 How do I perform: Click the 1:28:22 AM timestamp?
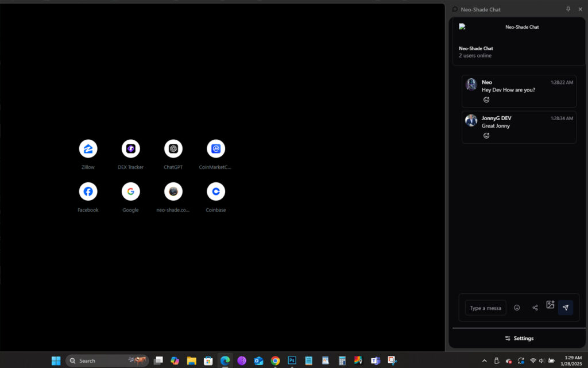click(x=562, y=83)
